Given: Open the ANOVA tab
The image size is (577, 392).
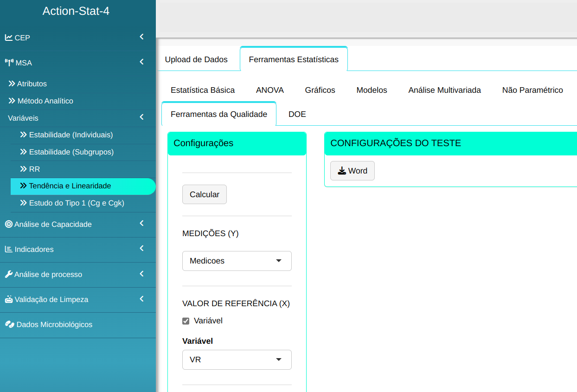Looking at the screenshot, I should (x=269, y=90).
